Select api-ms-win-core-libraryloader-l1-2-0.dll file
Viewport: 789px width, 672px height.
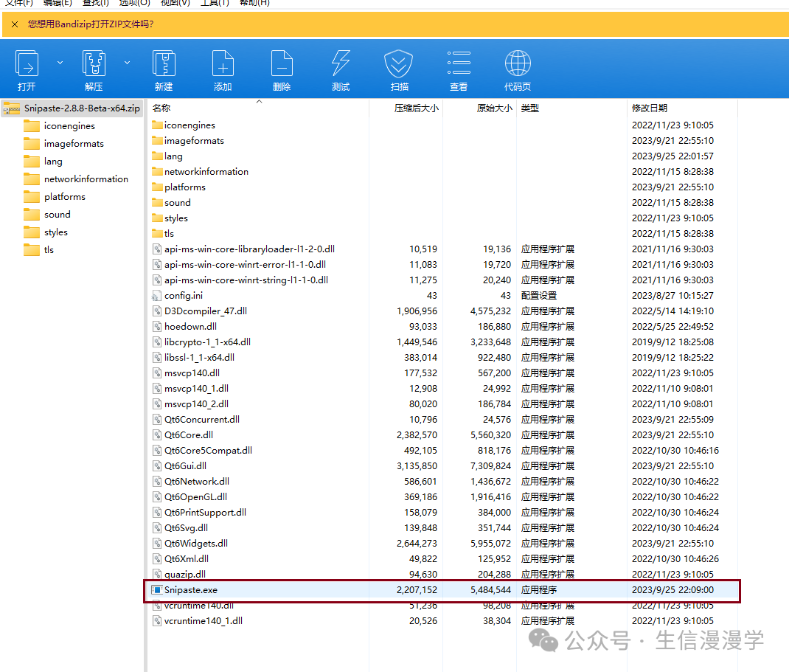pyautogui.click(x=249, y=249)
